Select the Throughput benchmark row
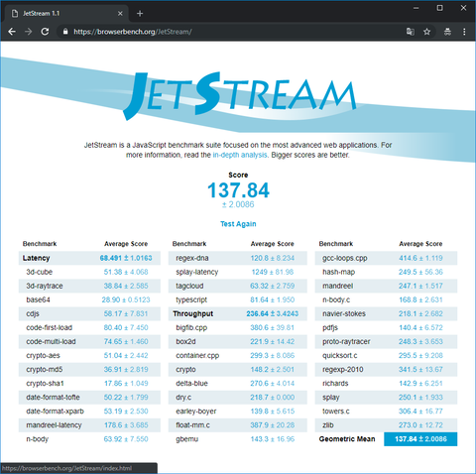This screenshot has width=476, height=474. (x=238, y=313)
